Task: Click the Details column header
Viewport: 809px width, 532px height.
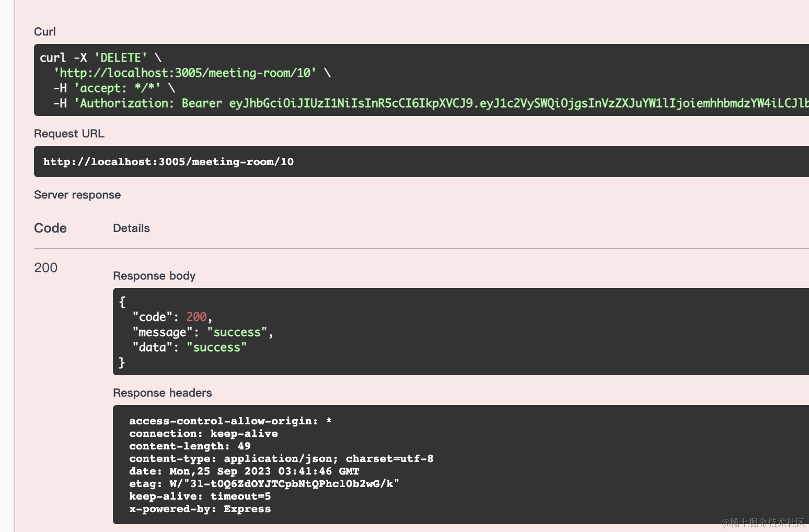Action: (131, 228)
